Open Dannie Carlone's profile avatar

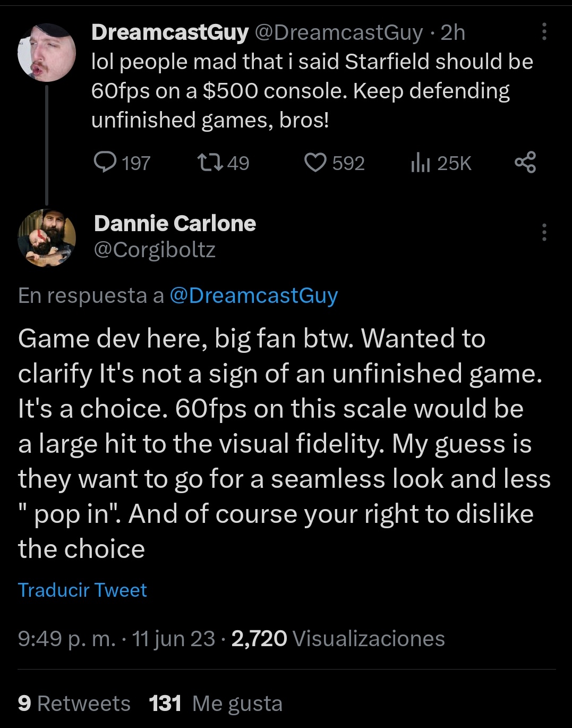(47, 238)
